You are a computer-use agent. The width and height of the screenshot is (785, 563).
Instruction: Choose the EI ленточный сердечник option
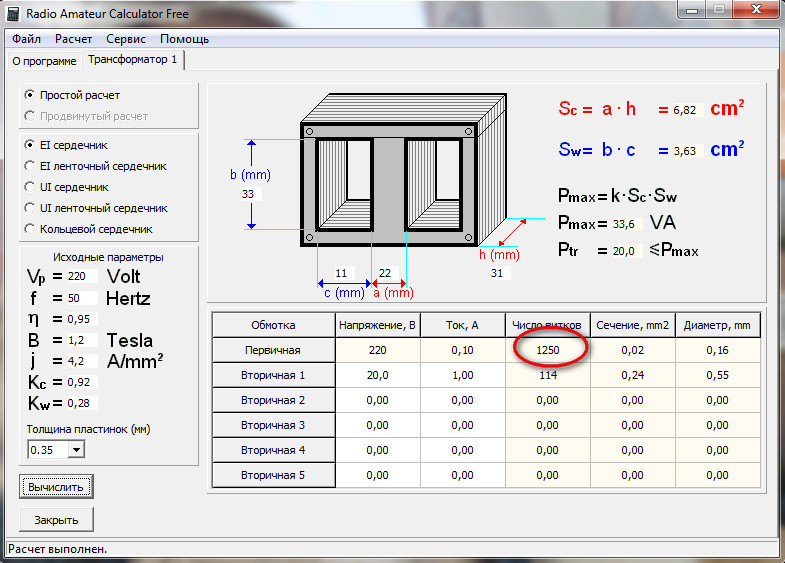[x=30, y=166]
